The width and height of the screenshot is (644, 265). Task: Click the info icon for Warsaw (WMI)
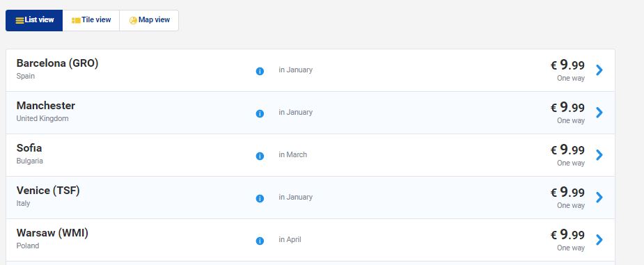point(260,241)
